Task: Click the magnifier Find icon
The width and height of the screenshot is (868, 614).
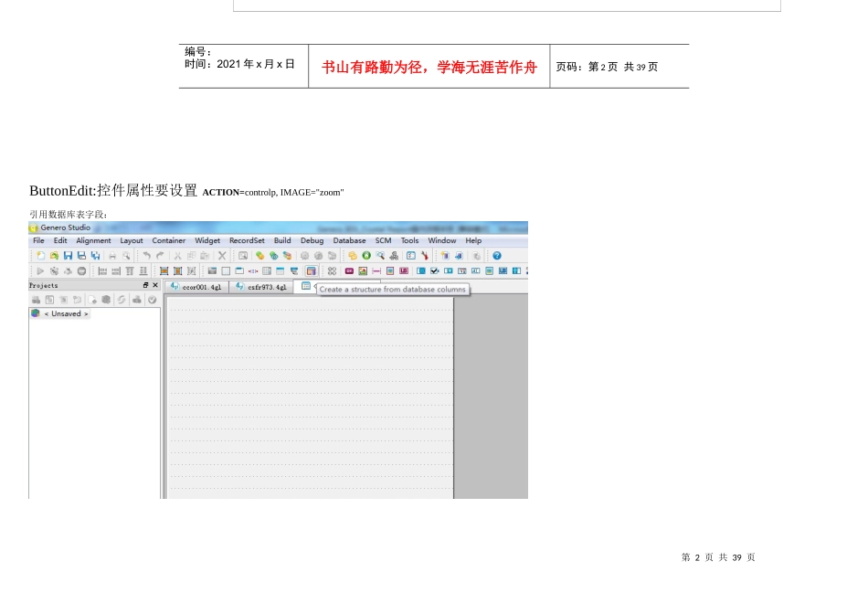Action: tap(380, 256)
